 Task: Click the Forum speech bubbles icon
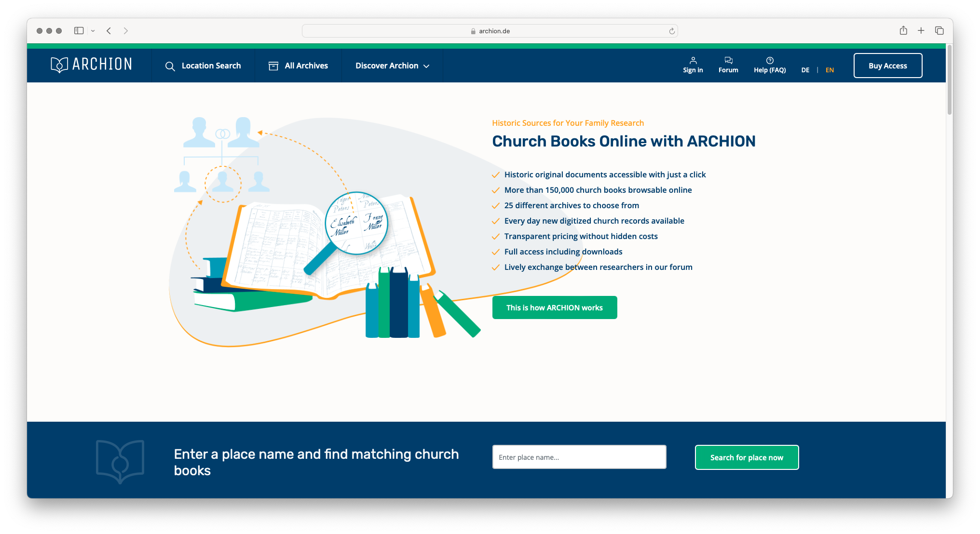pyautogui.click(x=728, y=60)
